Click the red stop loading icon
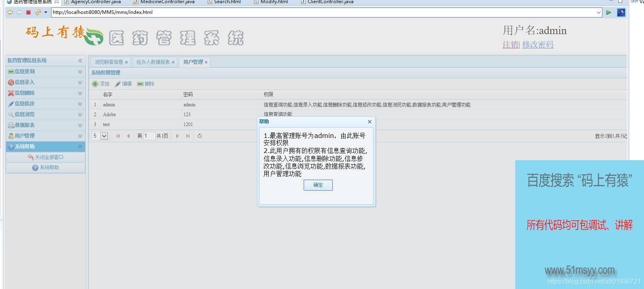 (29, 12)
